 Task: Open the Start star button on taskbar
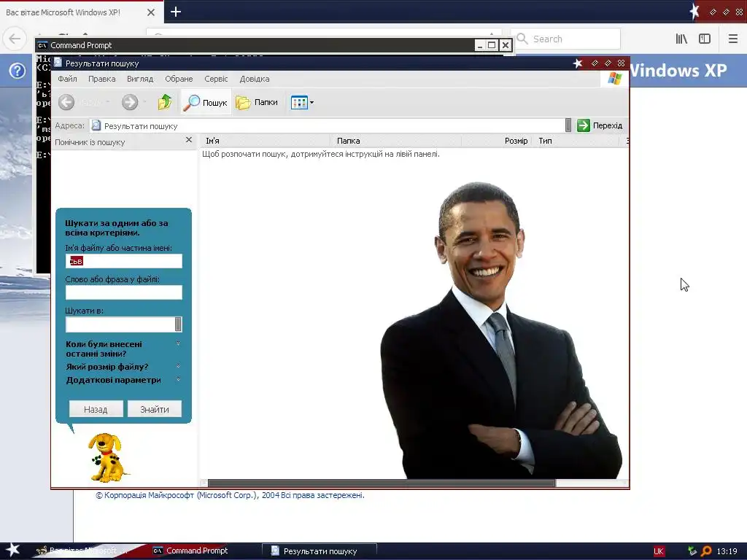point(13,551)
